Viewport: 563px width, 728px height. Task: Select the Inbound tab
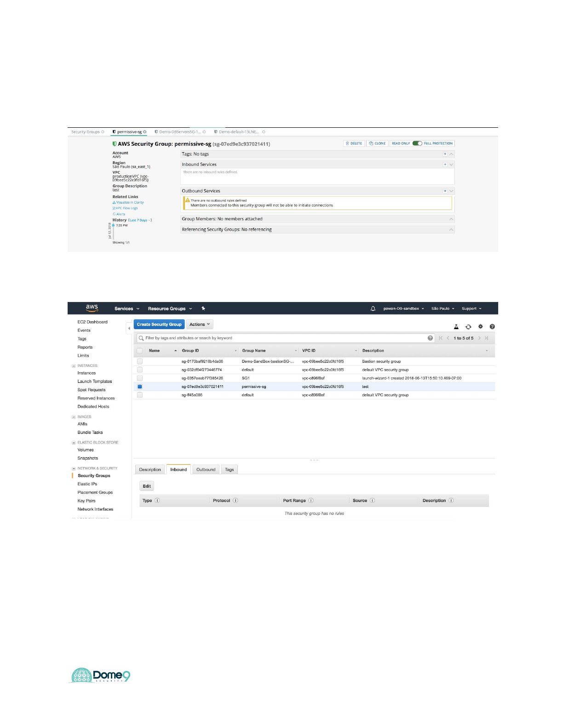tap(178, 470)
